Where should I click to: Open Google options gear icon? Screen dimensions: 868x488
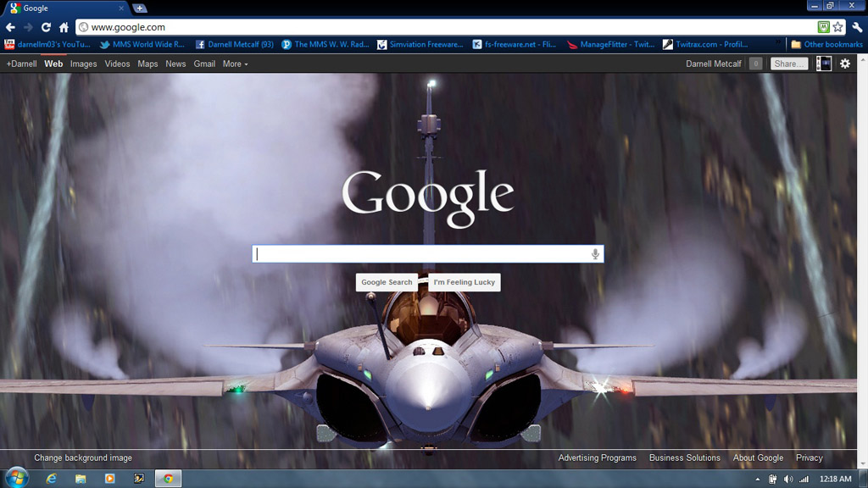pos(845,64)
